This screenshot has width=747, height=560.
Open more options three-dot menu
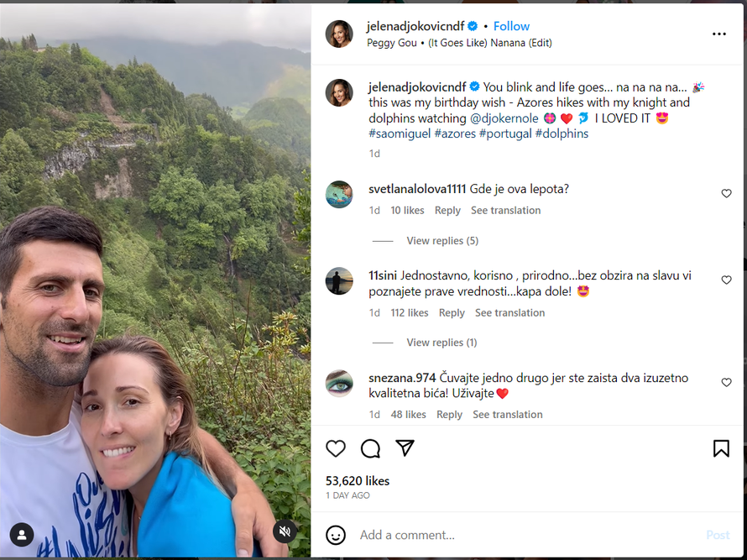coord(719,34)
